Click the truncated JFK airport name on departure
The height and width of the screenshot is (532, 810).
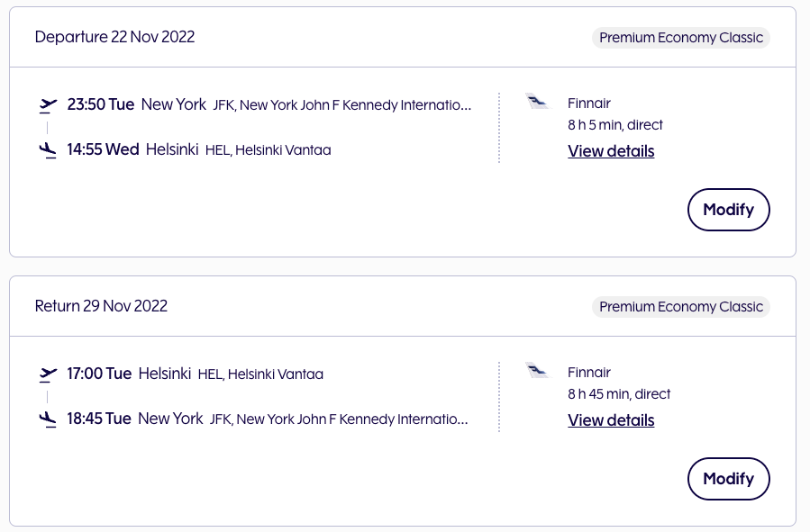click(342, 105)
